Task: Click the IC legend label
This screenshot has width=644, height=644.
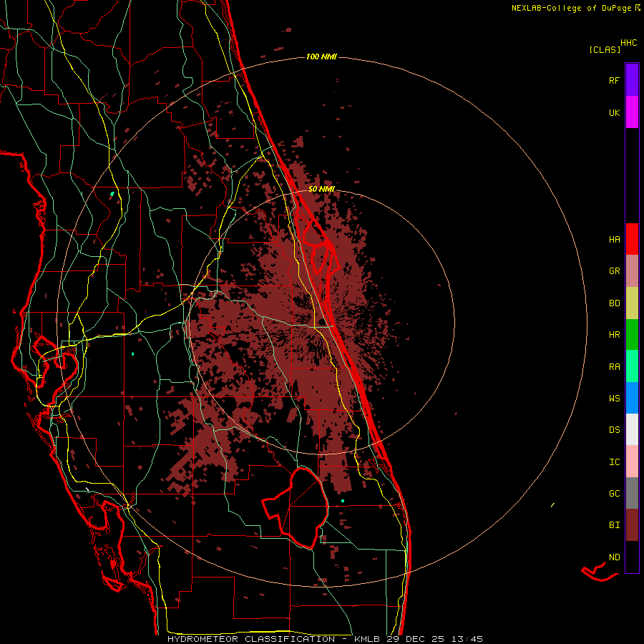Action: (x=614, y=462)
